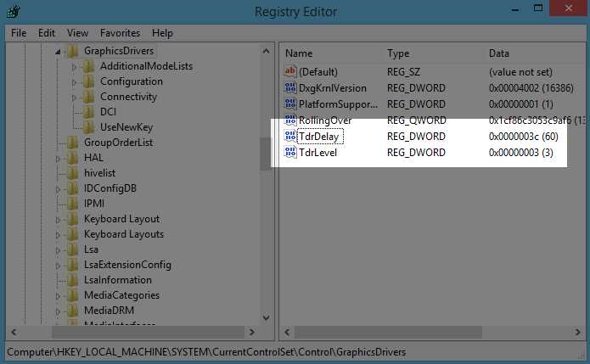Screen dimensions: 590x364
Task: Click the tree pane vertical scrollbar thumb
Action: pyautogui.click(x=266, y=154)
